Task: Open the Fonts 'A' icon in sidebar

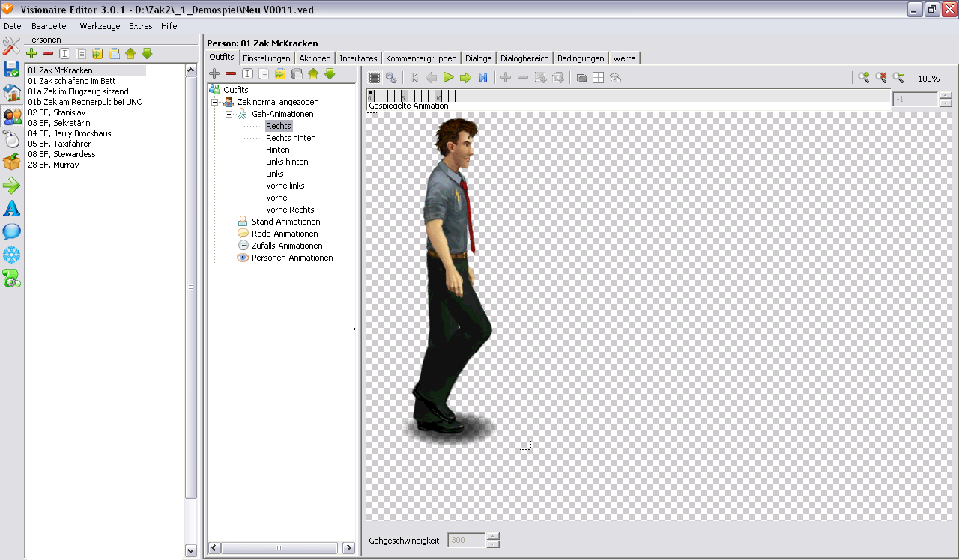Action: (x=11, y=209)
